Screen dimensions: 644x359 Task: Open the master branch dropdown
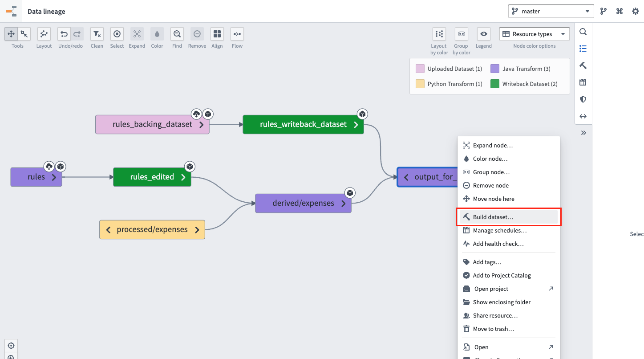click(551, 11)
